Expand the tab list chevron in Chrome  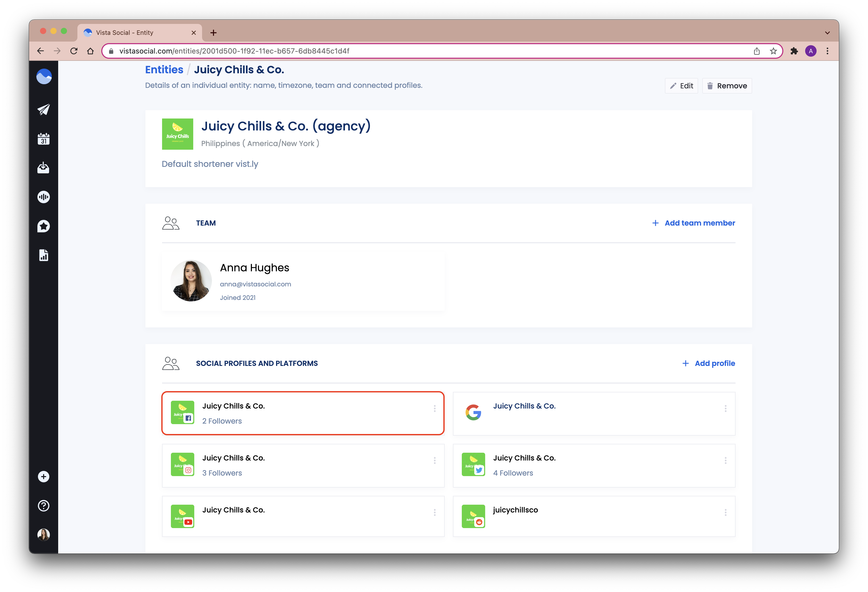pos(827,33)
